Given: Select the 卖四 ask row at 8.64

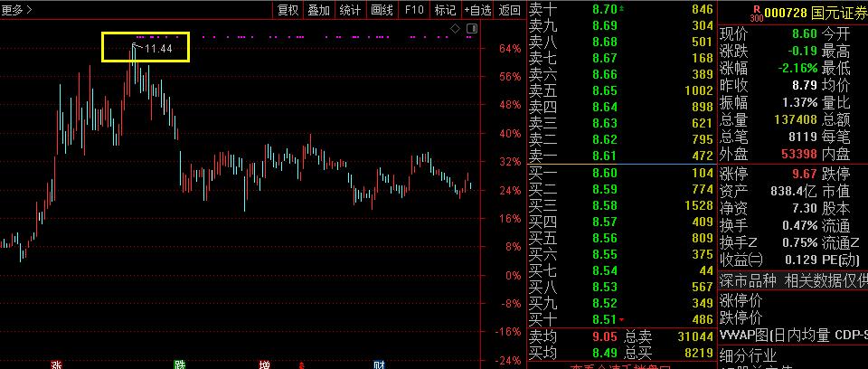Looking at the screenshot, I should click(621, 107).
